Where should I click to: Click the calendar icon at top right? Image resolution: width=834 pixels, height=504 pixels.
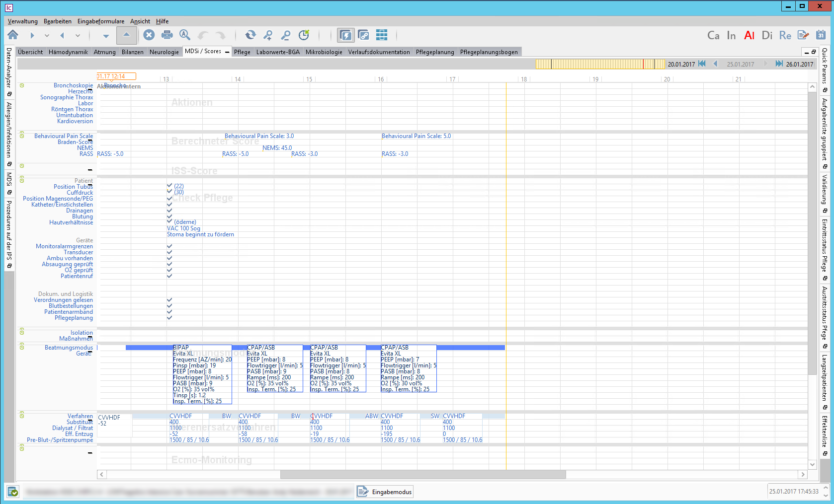pos(821,35)
